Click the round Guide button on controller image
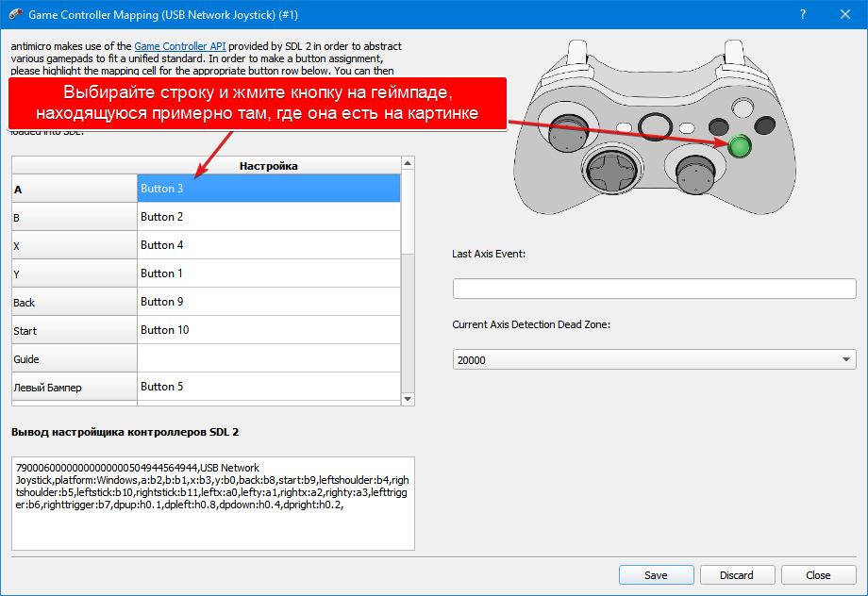The height and width of the screenshot is (596, 868). pyautogui.click(x=653, y=124)
